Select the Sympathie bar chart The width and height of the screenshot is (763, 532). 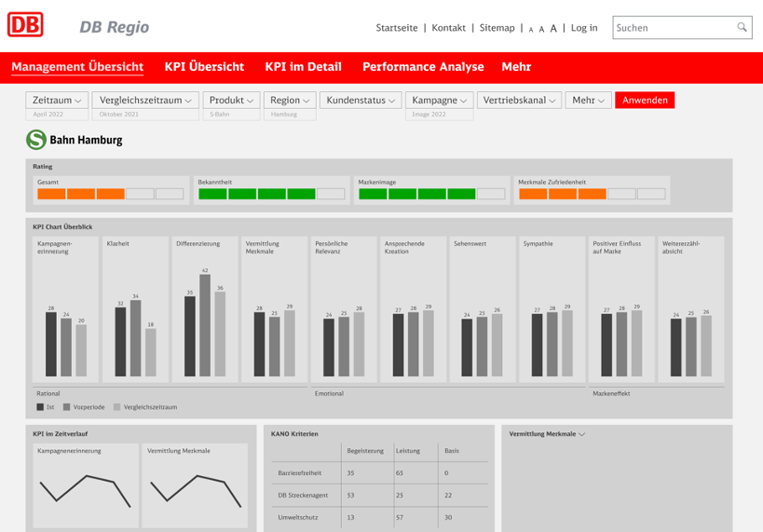pyautogui.click(x=552, y=309)
